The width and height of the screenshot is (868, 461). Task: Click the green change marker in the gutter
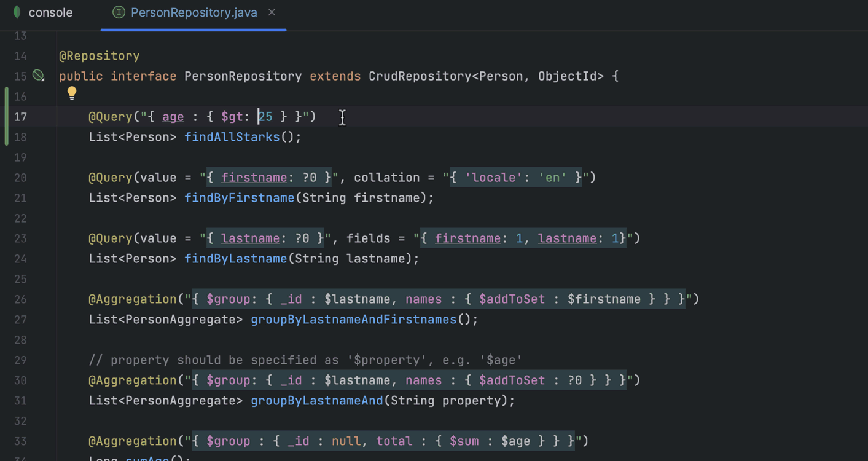pyautogui.click(x=6, y=116)
